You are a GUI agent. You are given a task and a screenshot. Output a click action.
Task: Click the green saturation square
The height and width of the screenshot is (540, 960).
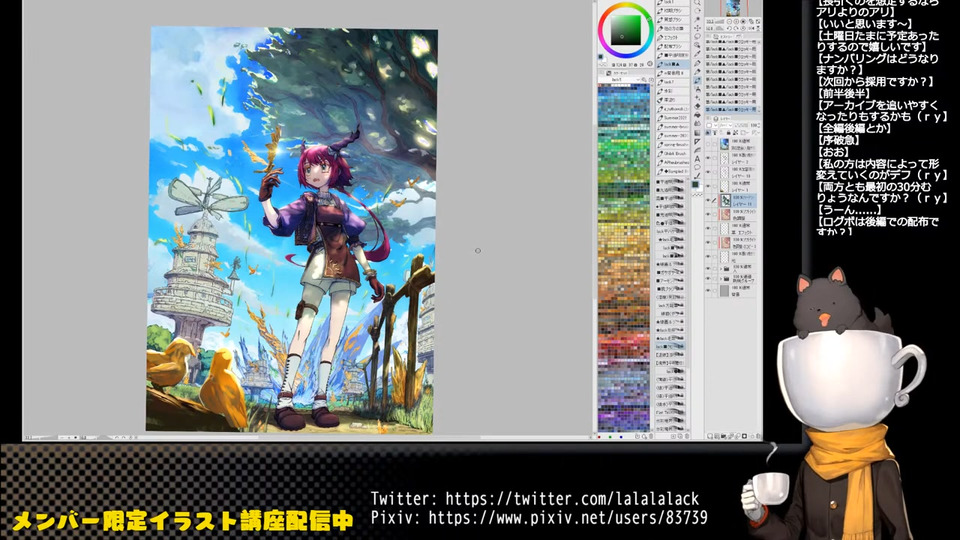(625, 30)
